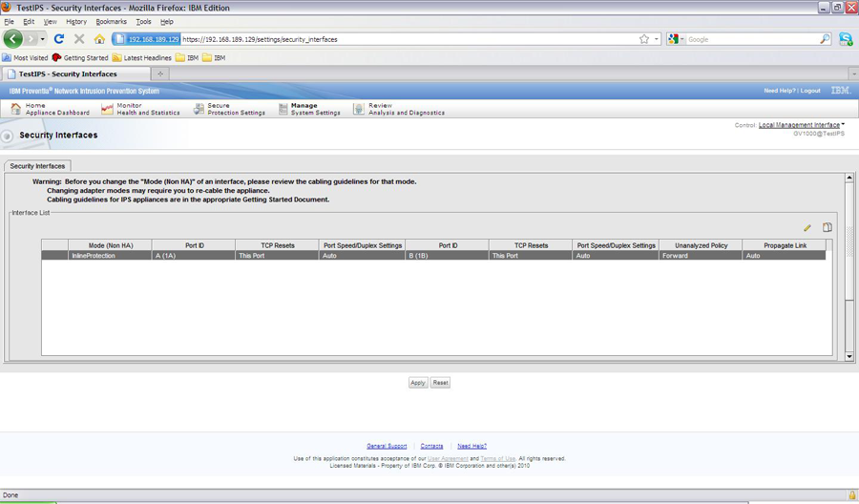This screenshot has width=859, height=504.
Task: Select the InlineProtection mode cell
Action: click(110, 256)
